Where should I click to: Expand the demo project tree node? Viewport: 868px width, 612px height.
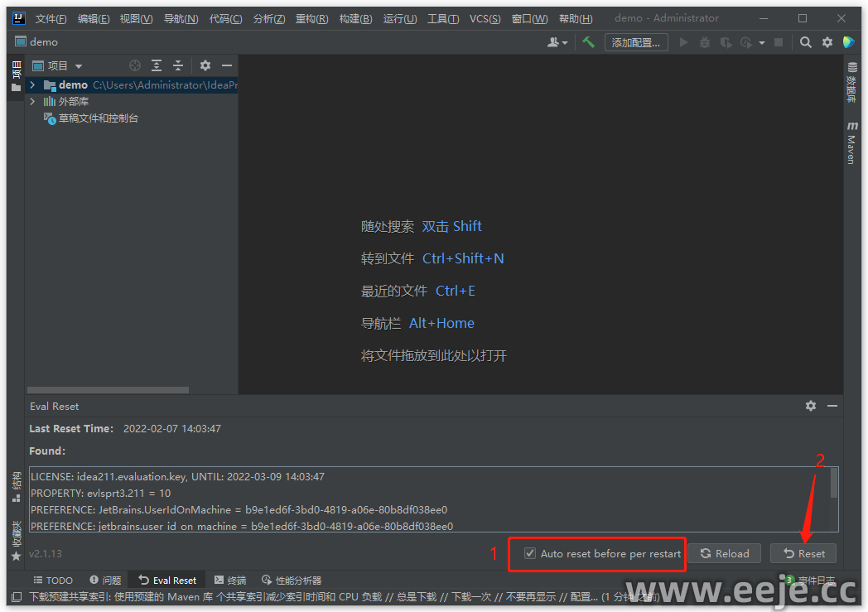[x=32, y=84]
